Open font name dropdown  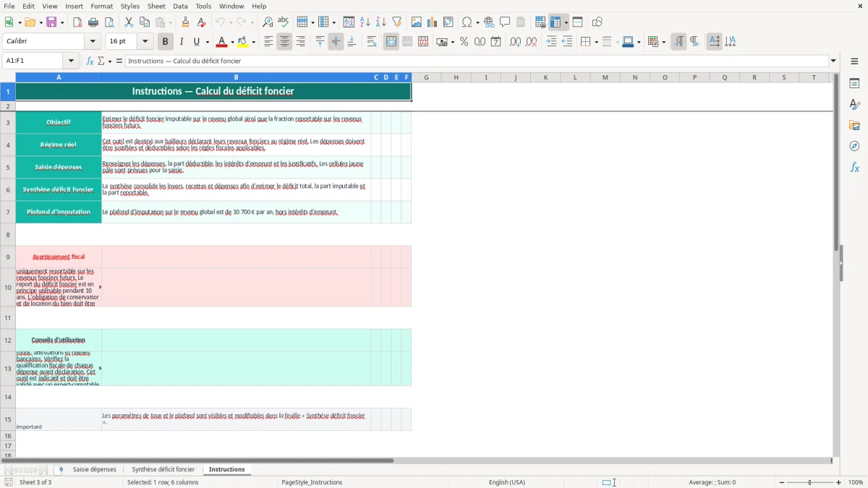[92, 42]
